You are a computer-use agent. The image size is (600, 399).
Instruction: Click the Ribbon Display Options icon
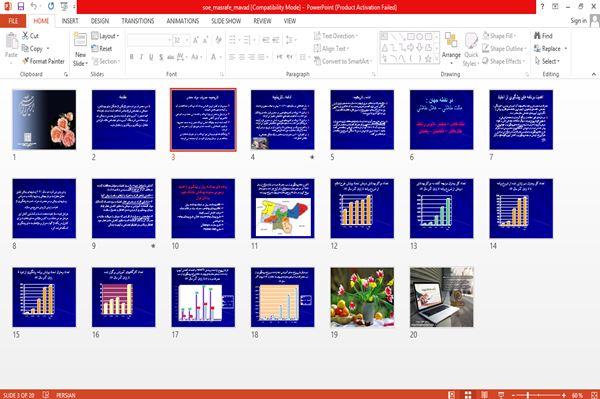click(x=555, y=7)
